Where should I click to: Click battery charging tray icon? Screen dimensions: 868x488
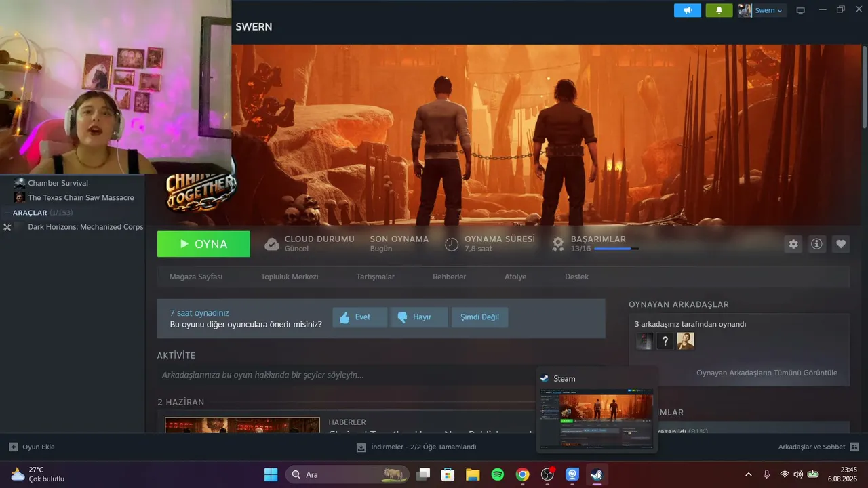(812, 474)
